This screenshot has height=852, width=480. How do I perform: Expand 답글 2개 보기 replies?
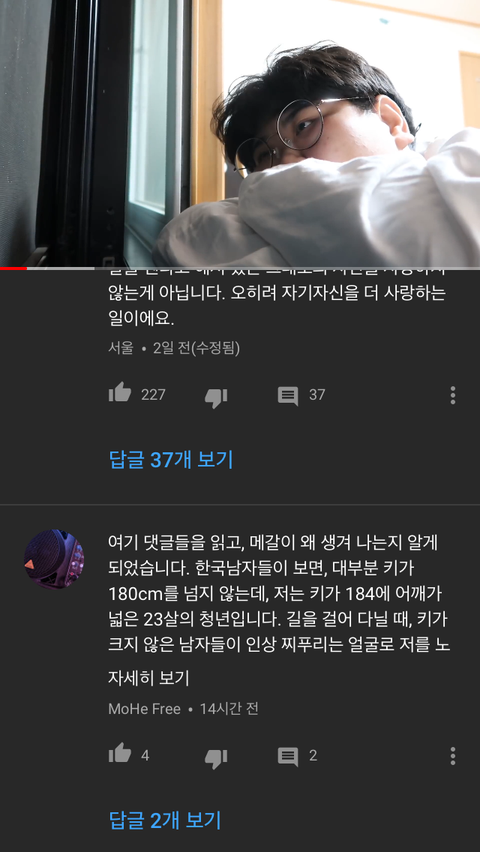pyautogui.click(x=165, y=820)
